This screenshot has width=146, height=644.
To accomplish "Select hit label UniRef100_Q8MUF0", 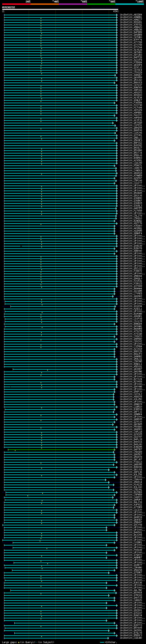I will tap(131, 500).
